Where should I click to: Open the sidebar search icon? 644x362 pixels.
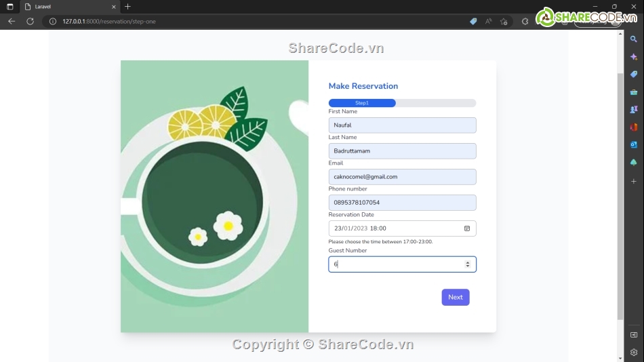click(634, 39)
